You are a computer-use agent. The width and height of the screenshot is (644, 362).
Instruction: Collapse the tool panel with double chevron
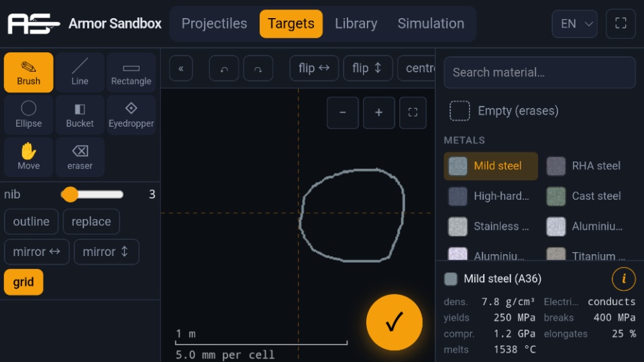point(180,68)
